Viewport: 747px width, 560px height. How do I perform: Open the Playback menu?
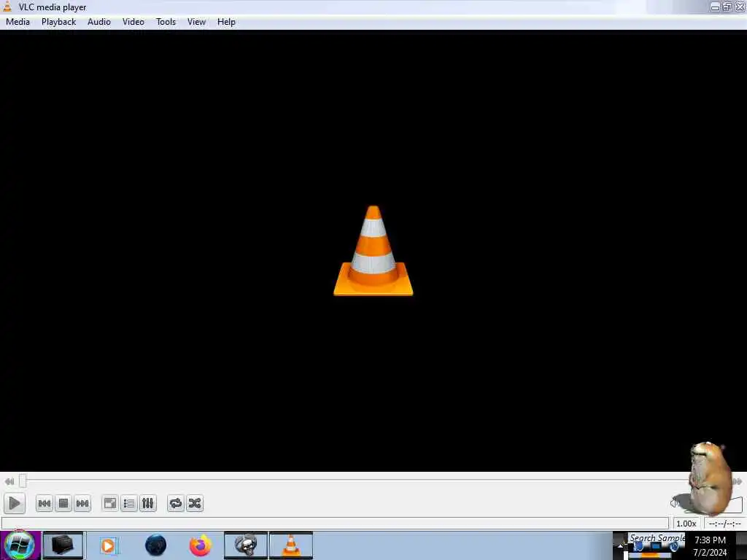click(x=58, y=22)
